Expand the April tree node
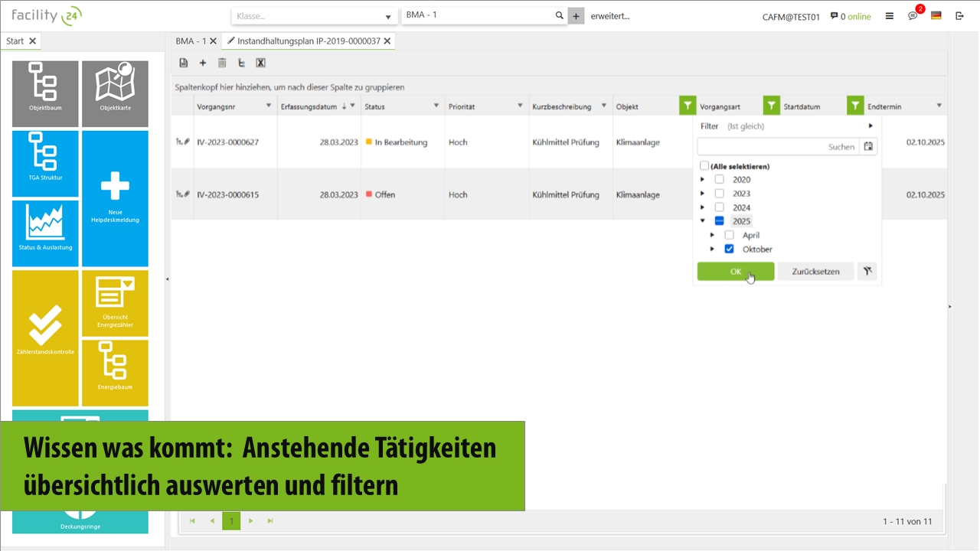Screen dimensions: 980x551 (713, 235)
